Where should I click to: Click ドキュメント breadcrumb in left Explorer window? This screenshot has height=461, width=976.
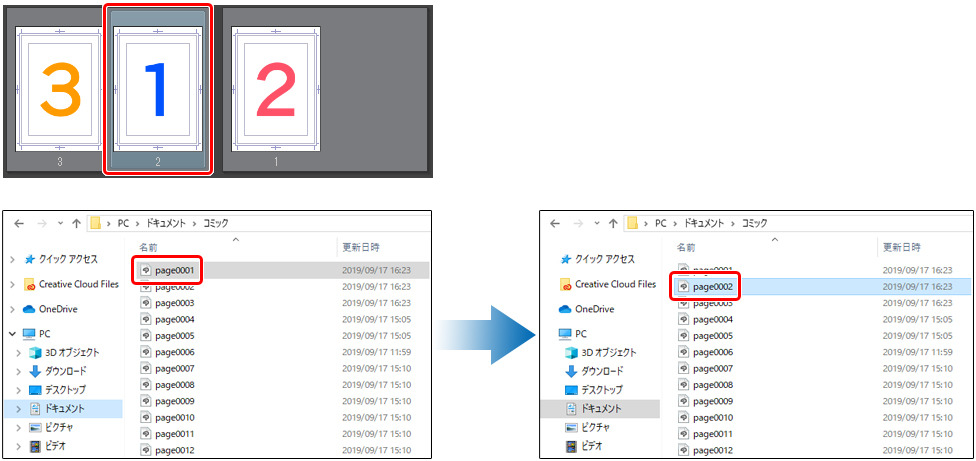(x=166, y=223)
